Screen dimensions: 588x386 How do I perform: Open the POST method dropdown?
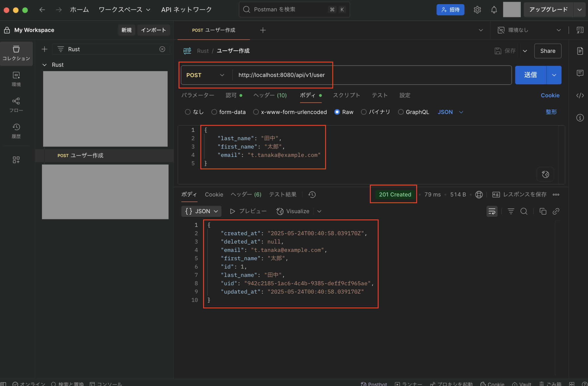pyautogui.click(x=205, y=75)
